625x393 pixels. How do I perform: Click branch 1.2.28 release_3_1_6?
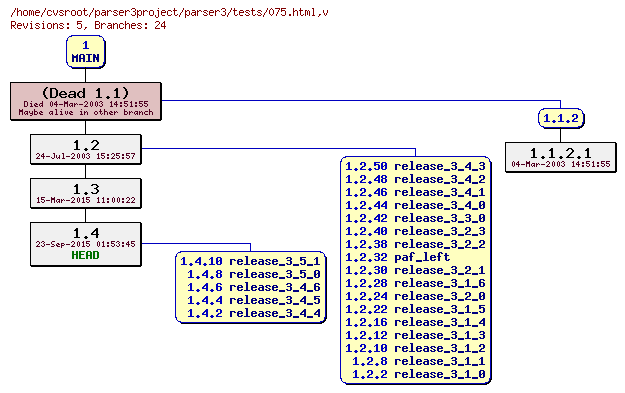[415, 283]
